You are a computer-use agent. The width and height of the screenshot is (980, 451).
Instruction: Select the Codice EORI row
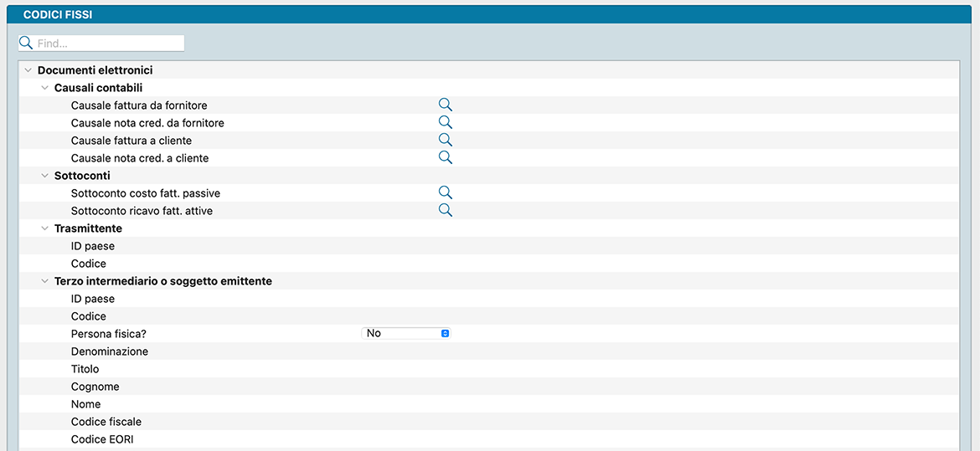[102, 439]
